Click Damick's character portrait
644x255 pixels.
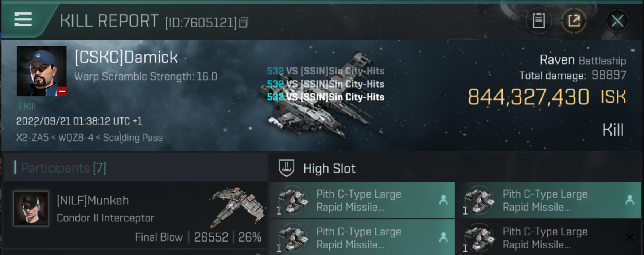pyautogui.click(x=42, y=71)
